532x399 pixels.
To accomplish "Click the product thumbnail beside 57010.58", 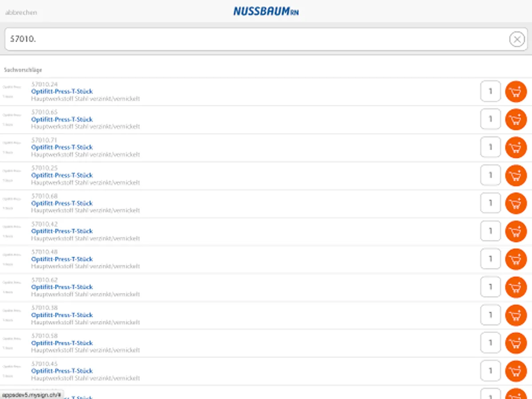I will (12, 343).
